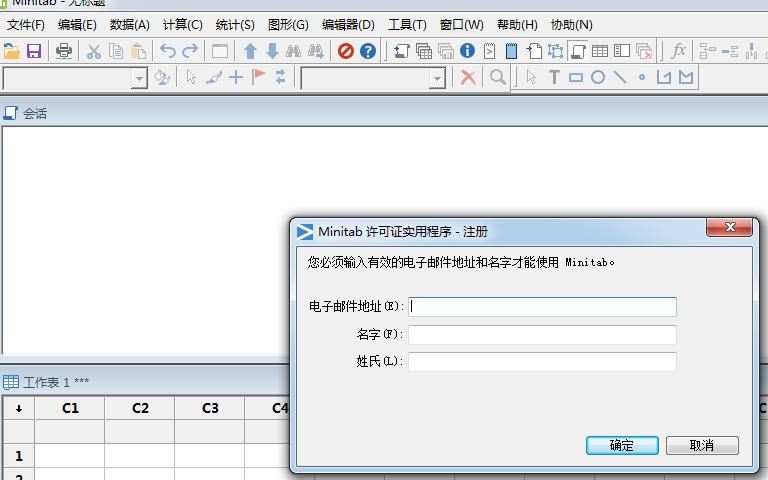The image size is (768, 480).
Task: Click the Show Design icon
Action: click(x=555, y=51)
